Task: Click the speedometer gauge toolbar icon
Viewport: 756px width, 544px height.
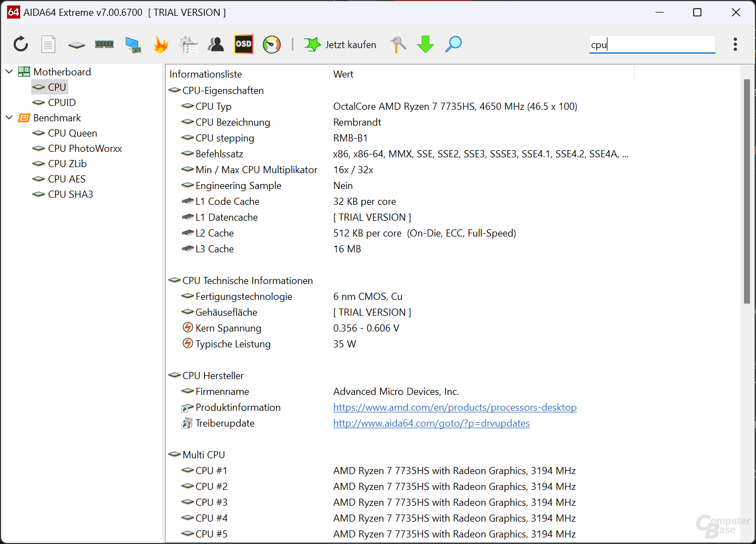Action: tap(271, 44)
